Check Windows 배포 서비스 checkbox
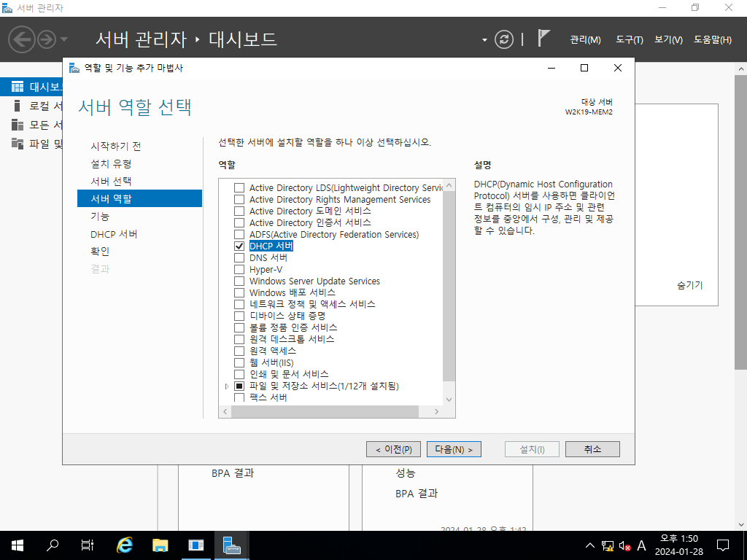Viewport: 747px width, 560px height. [x=239, y=293]
